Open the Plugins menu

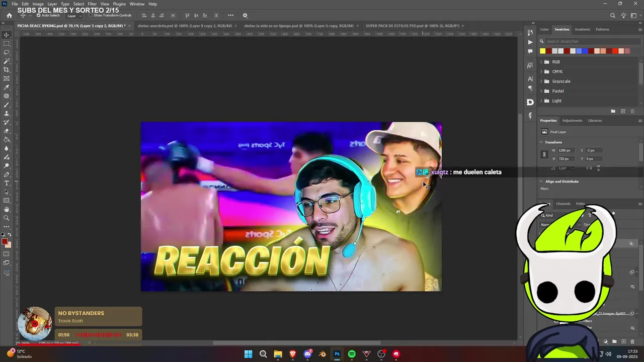point(119,4)
